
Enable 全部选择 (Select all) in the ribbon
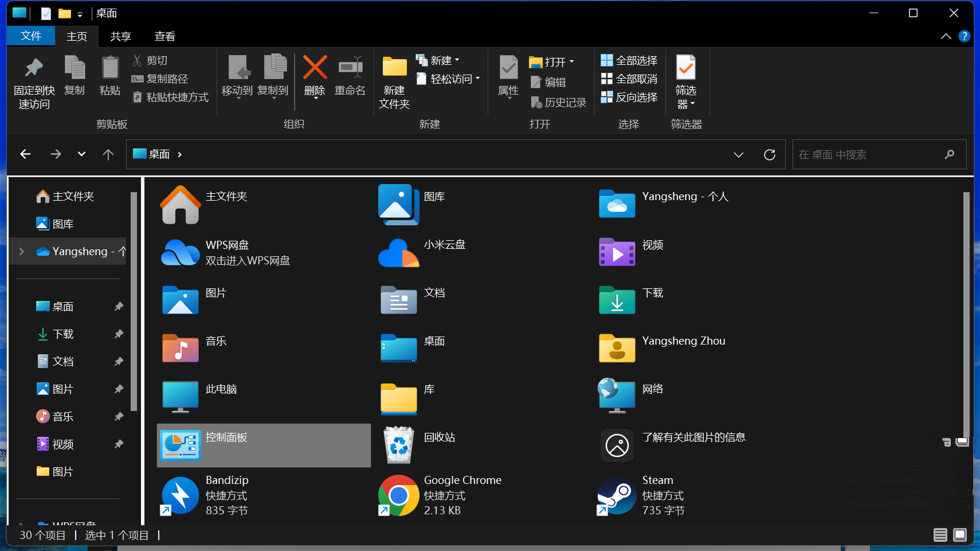click(629, 60)
